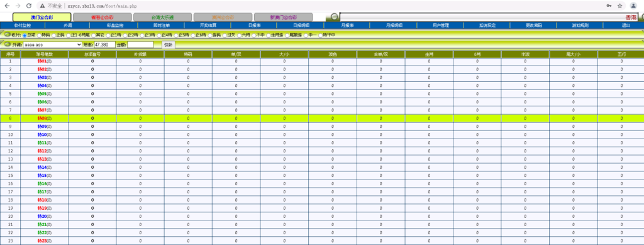Open the 用户管理 menu item
Screen dimensions: 644x245
coord(441,25)
